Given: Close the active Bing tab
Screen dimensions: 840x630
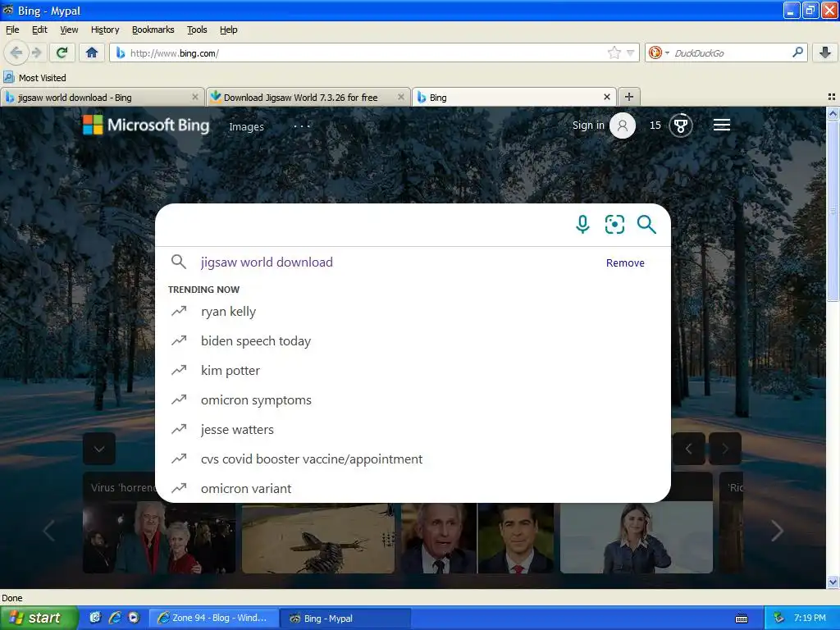Looking at the screenshot, I should click(607, 97).
